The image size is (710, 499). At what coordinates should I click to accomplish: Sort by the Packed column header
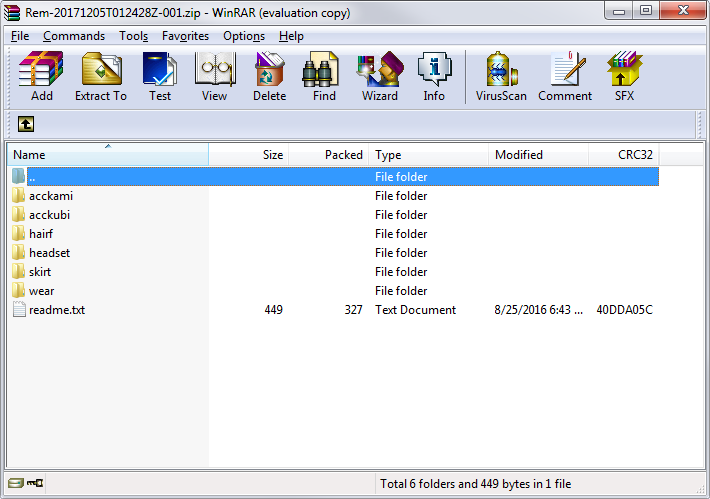pyautogui.click(x=329, y=154)
